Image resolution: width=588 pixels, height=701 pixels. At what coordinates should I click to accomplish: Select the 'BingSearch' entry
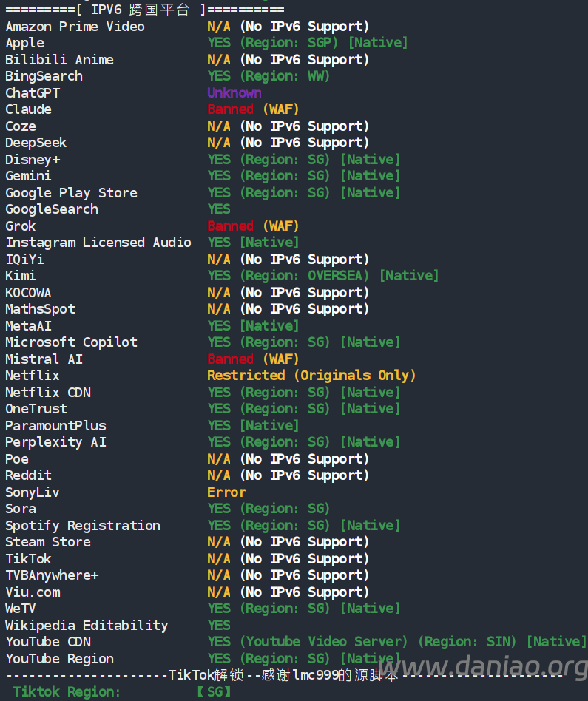44,76
